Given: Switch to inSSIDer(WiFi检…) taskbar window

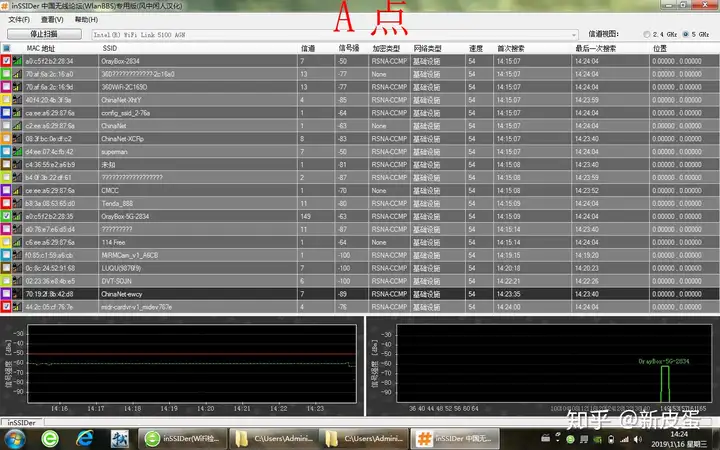Looking at the screenshot, I should [x=182, y=439].
